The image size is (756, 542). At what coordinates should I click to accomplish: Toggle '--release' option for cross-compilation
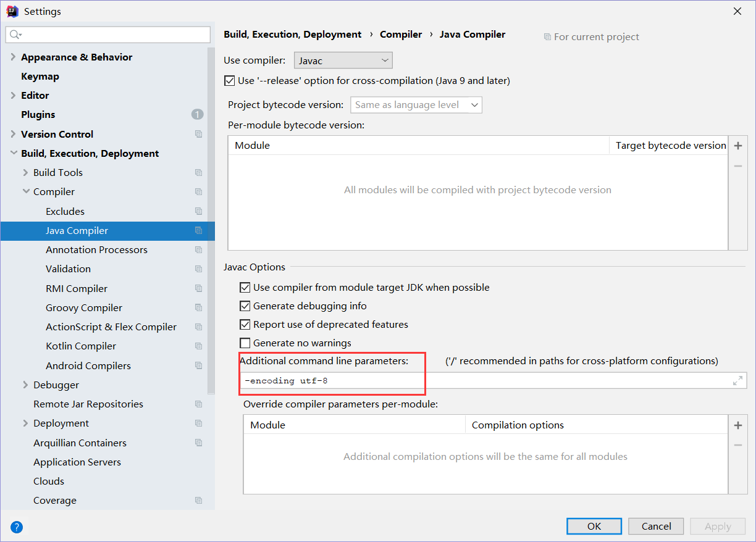point(230,81)
